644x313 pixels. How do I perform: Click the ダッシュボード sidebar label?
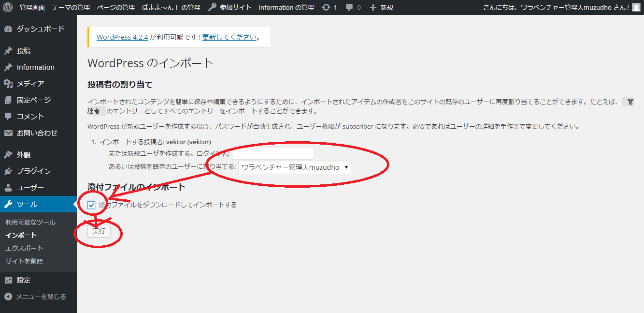point(41,29)
